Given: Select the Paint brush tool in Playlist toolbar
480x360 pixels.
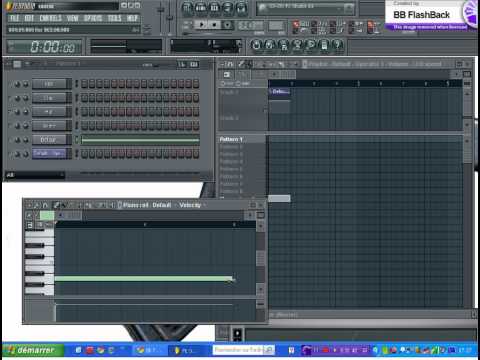Looking at the screenshot, I should (x=249, y=64).
